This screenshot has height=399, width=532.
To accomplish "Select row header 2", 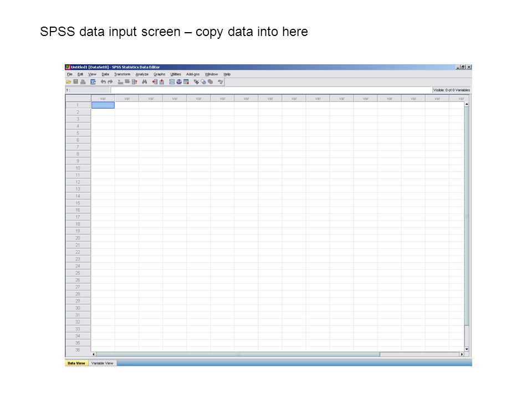I will coord(78,112).
